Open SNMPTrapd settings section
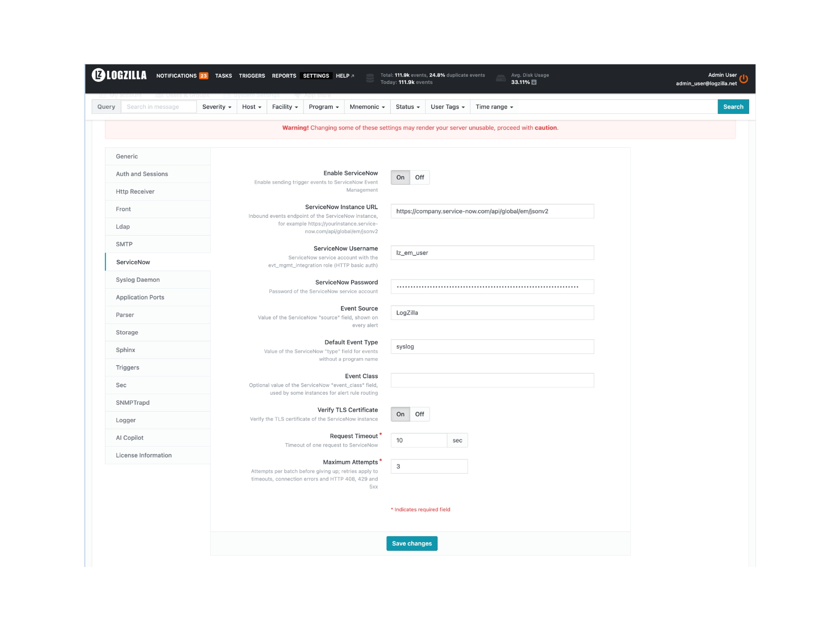840x630 pixels. tap(158, 403)
